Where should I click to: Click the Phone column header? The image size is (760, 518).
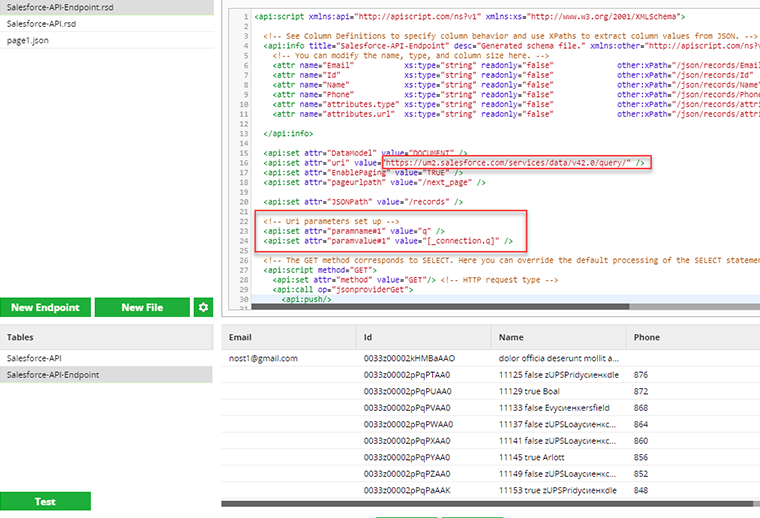(693, 337)
